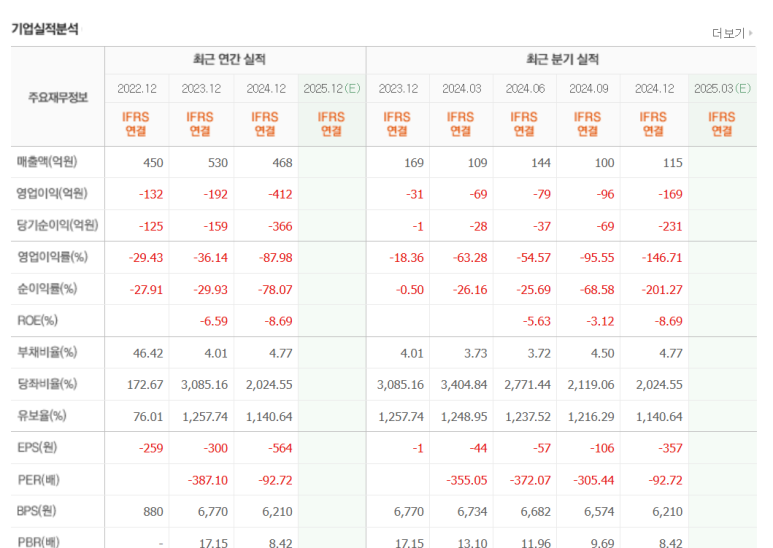This screenshot has width=773, height=548.
Task: Click the 영업이익률(%) row label
Action: pos(52,257)
